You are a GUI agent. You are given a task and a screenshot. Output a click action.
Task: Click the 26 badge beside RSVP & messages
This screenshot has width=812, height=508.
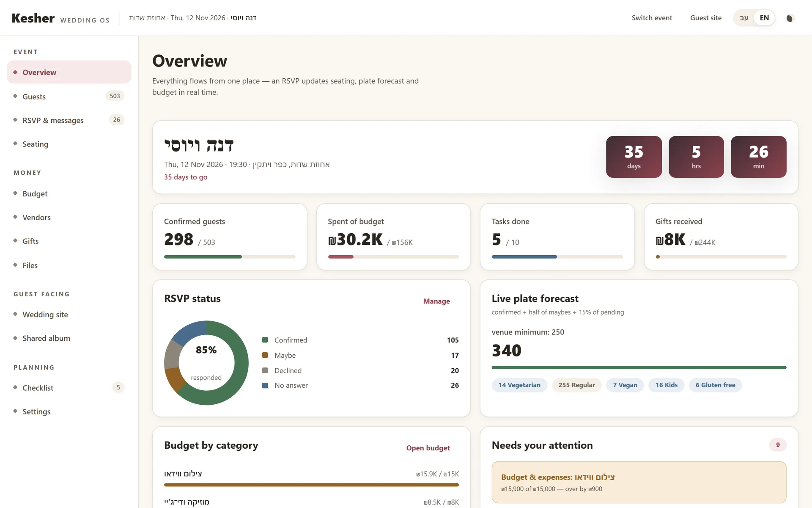(x=116, y=120)
